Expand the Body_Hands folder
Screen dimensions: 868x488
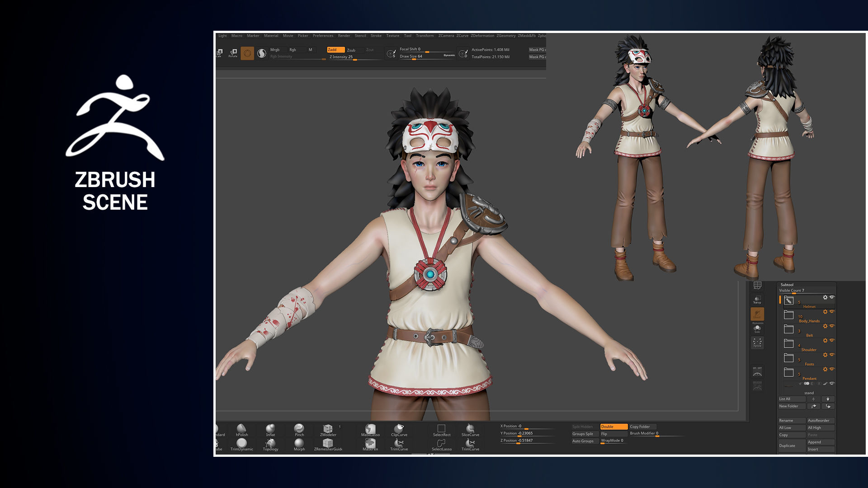(788, 315)
